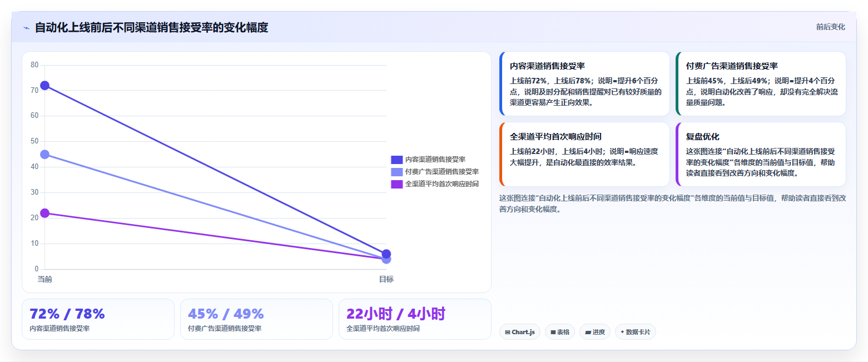Click the y-axis label 50
The height and width of the screenshot is (362, 868).
click(x=34, y=141)
